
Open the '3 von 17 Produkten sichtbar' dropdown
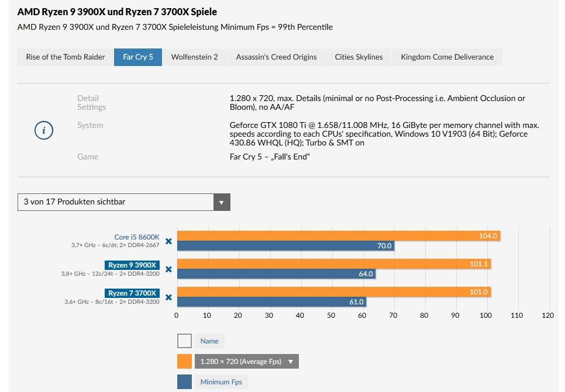(123, 202)
